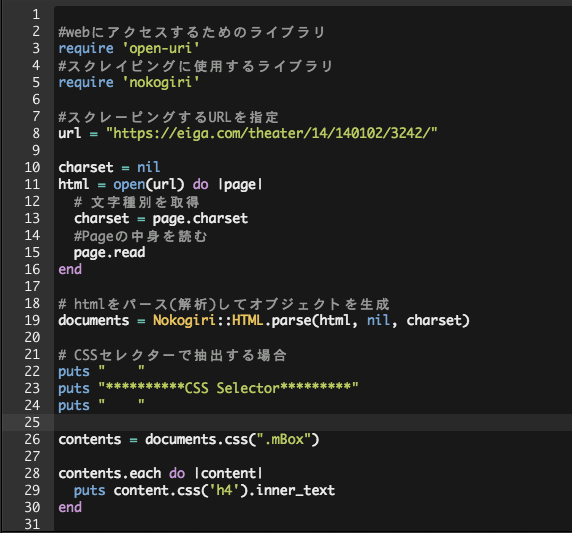
Task: Click 'contents' variable on line 26
Action: pos(90,440)
